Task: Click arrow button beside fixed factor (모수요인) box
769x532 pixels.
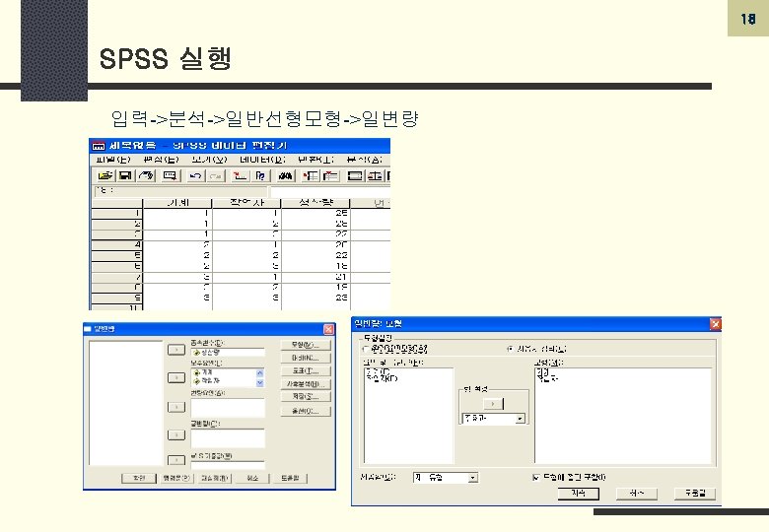Action: (176, 377)
